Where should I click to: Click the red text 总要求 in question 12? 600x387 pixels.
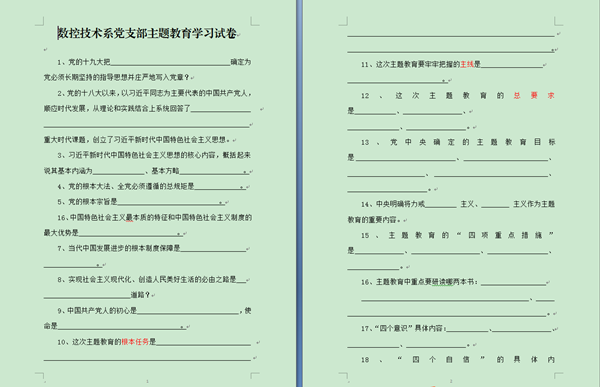coord(534,95)
